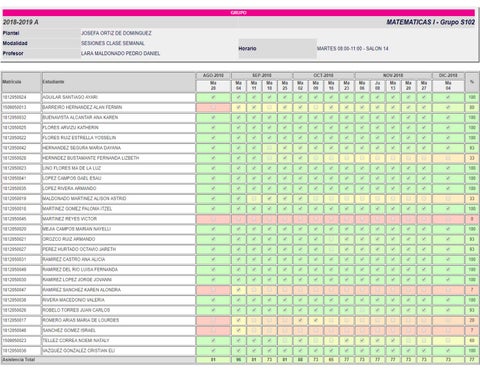Image resolution: width=480 pixels, height=371 pixels.
Task: Select the SEP 2018 month header
Action: pyautogui.click(x=262, y=75)
